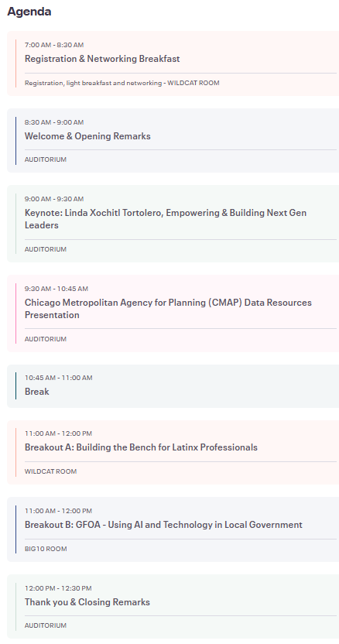Click the 8:30 AM - 9:00 AM time label

(54, 122)
